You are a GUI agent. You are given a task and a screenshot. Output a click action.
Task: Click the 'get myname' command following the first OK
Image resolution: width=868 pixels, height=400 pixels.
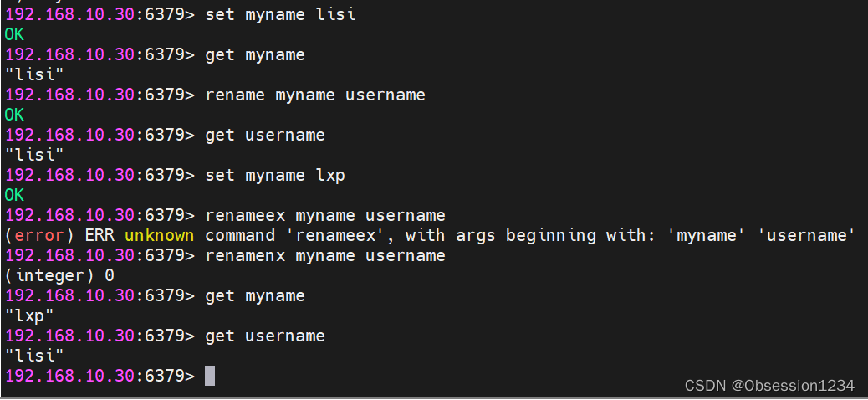[255, 55]
